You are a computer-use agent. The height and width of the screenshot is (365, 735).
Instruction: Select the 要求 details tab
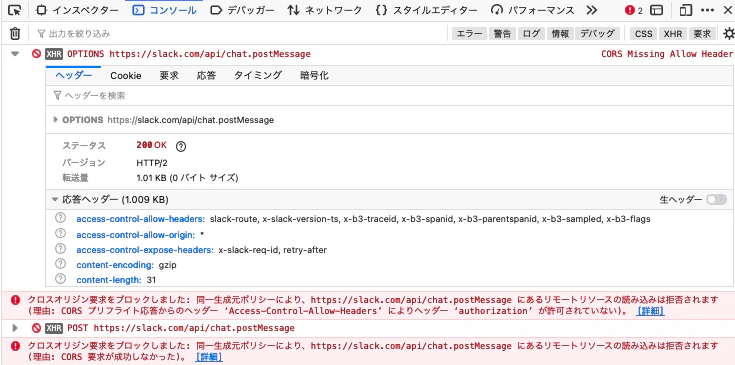point(169,75)
